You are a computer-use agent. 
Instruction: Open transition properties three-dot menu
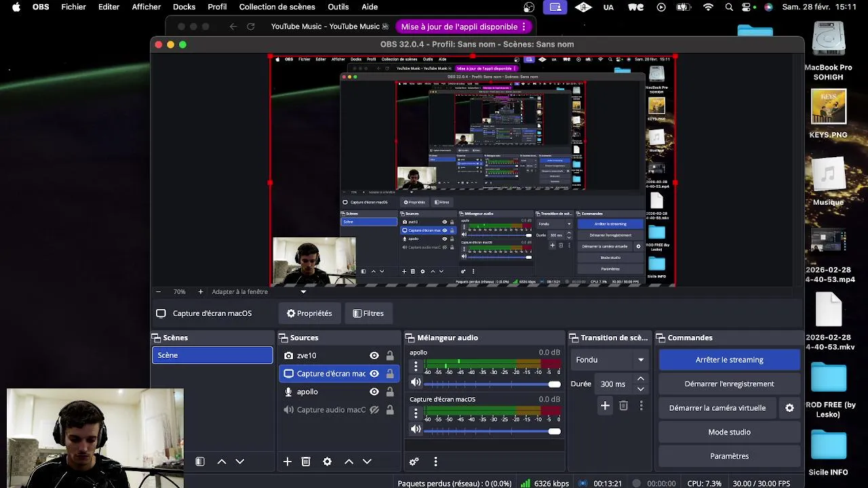[x=642, y=406]
